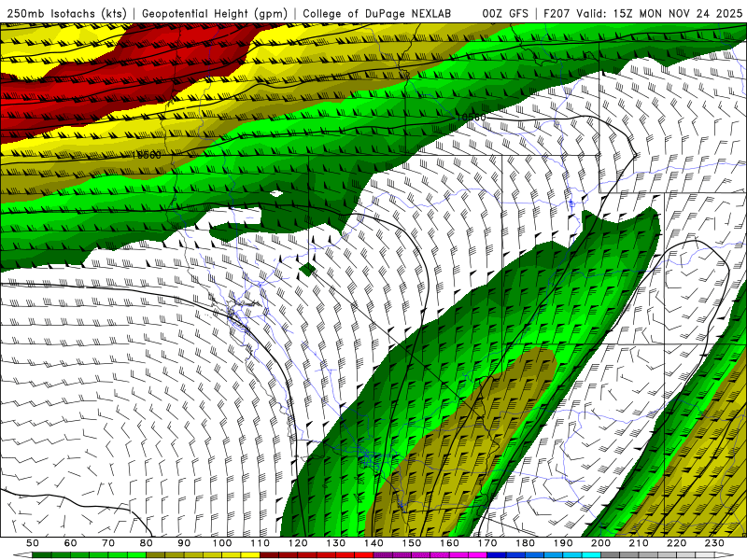Click the 100 value on the color scale
747x560 pixels.
pos(222,543)
